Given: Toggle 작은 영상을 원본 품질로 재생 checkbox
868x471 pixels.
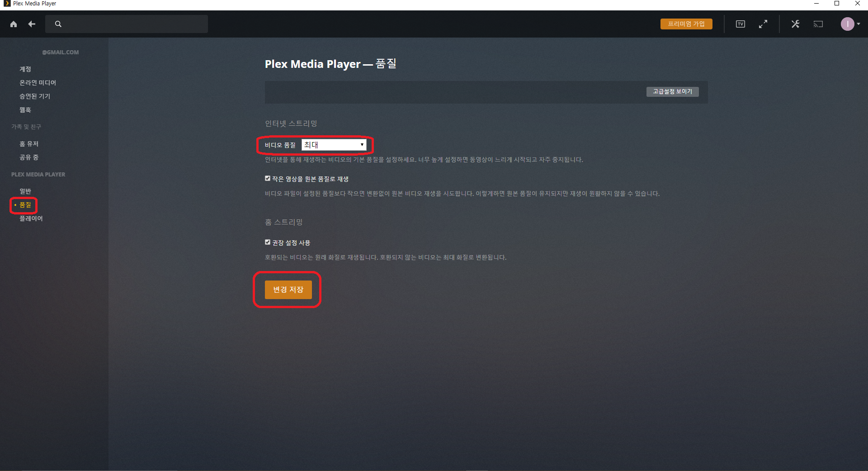Looking at the screenshot, I should (x=268, y=179).
